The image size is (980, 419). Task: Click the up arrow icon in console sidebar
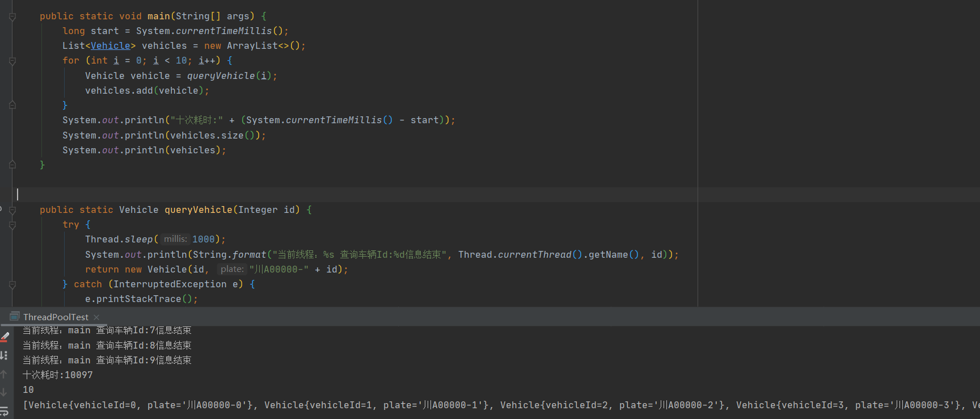pyautogui.click(x=4, y=374)
